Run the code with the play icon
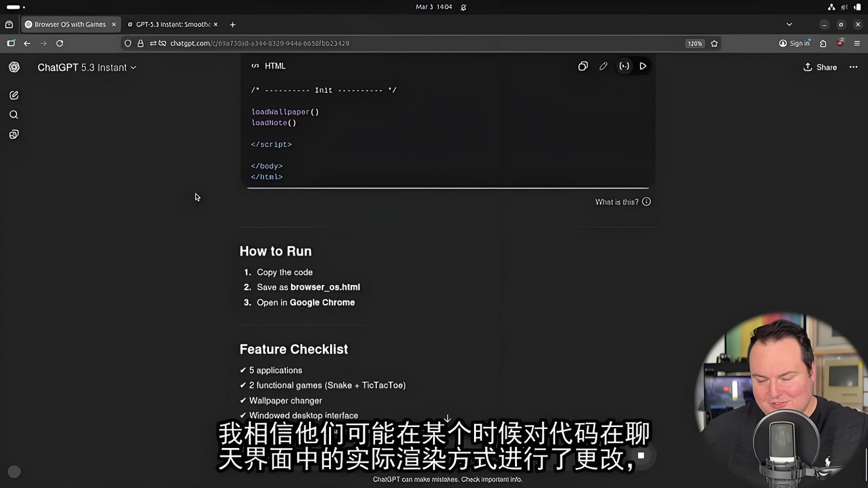 pyautogui.click(x=642, y=66)
